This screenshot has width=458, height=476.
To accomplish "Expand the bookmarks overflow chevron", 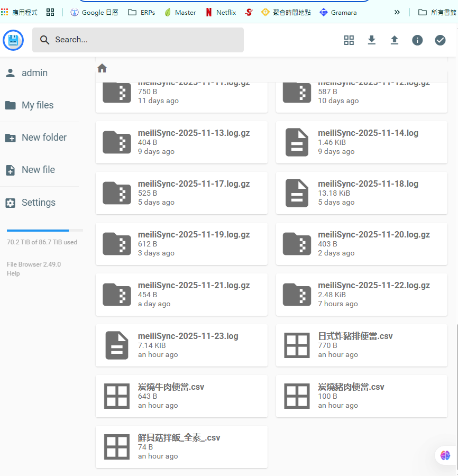I will click(x=397, y=12).
